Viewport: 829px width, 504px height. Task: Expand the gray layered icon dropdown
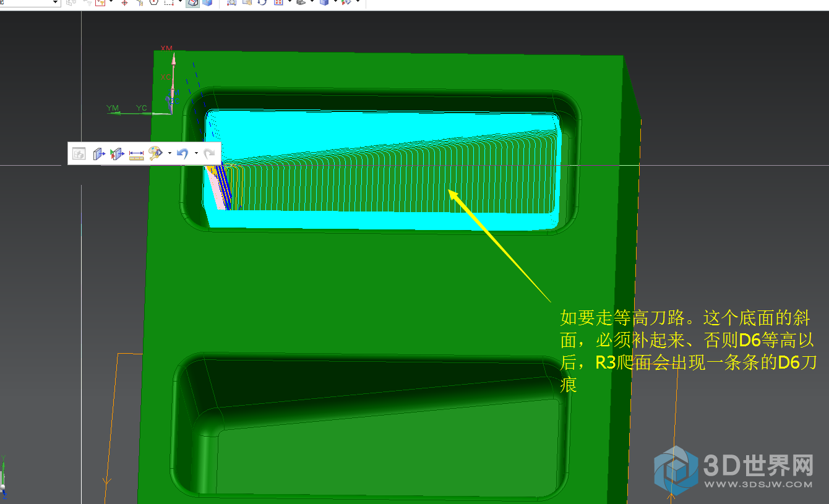point(311,2)
